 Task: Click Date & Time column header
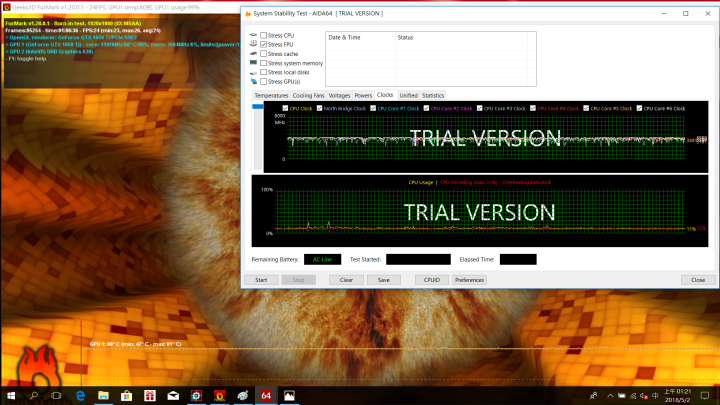coord(360,38)
